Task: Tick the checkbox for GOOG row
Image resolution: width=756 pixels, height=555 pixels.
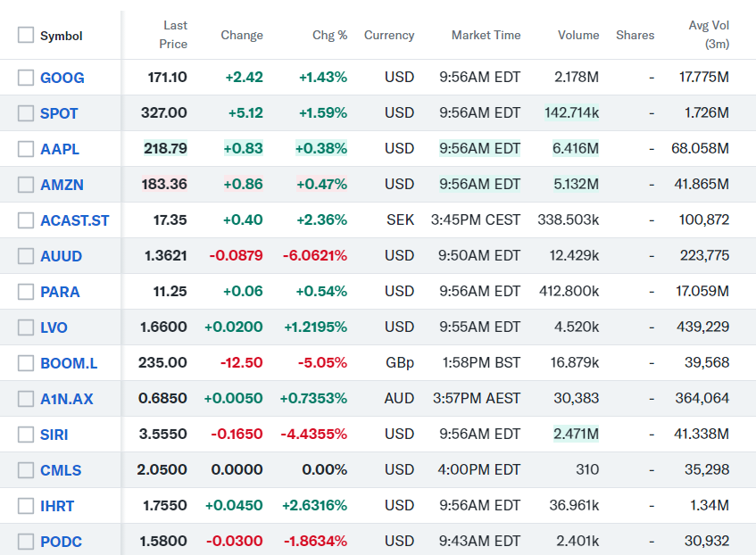Action: pyautogui.click(x=26, y=78)
